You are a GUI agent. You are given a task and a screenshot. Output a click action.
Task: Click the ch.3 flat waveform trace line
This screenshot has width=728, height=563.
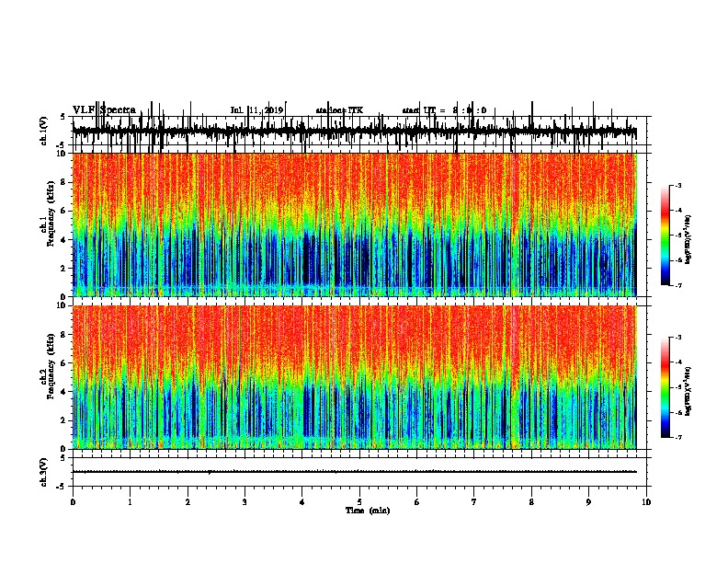355,472
